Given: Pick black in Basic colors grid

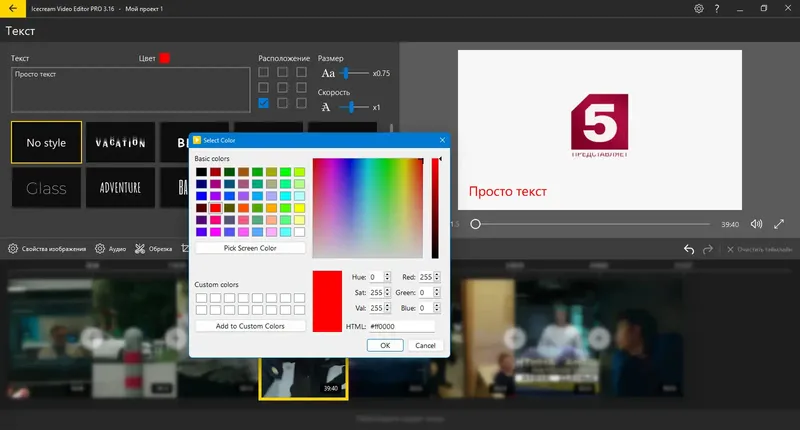Looking at the screenshot, I should [202, 172].
